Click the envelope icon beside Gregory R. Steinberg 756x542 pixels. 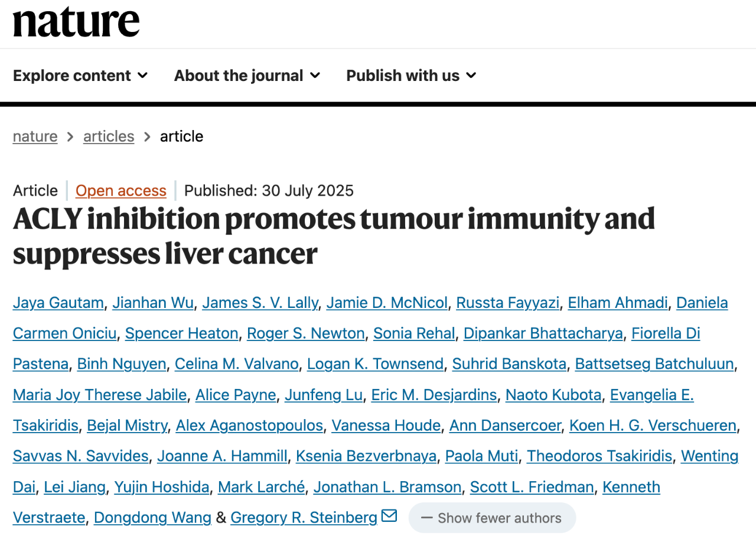389,516
